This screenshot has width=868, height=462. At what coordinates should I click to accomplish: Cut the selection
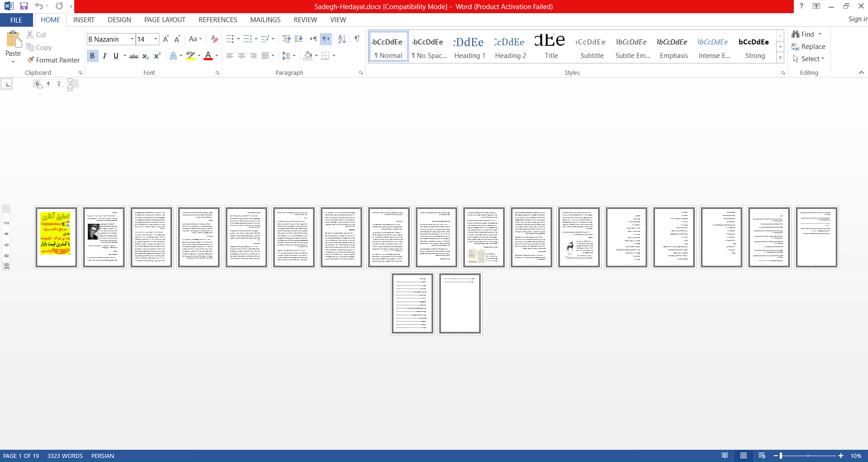(x=36, y=34)
